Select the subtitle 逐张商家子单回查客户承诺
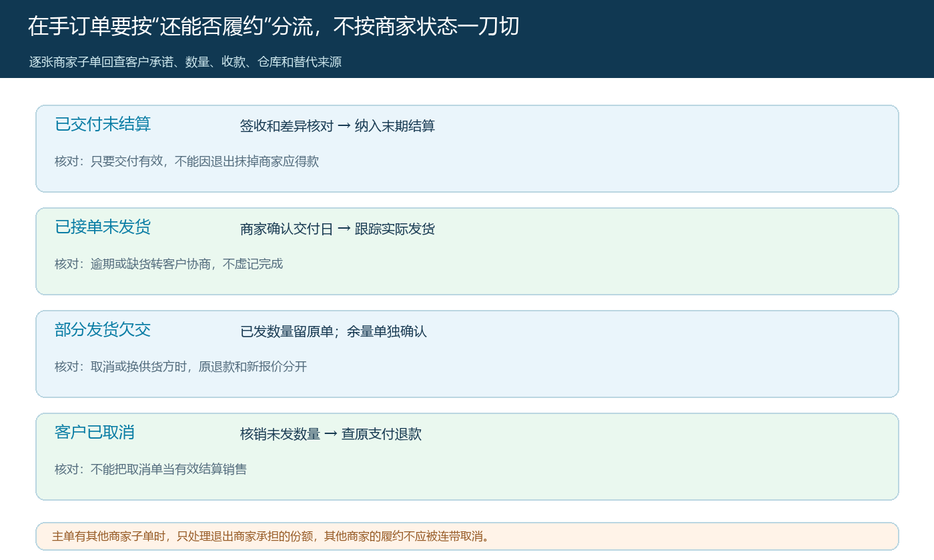The width and height of the screenshot is (934, 560). (x=185, y=62)
